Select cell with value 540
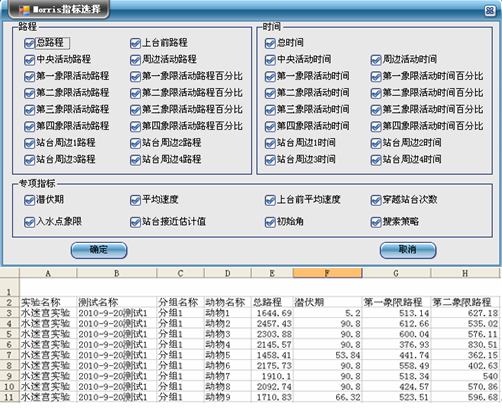 [x=465, y=376]
